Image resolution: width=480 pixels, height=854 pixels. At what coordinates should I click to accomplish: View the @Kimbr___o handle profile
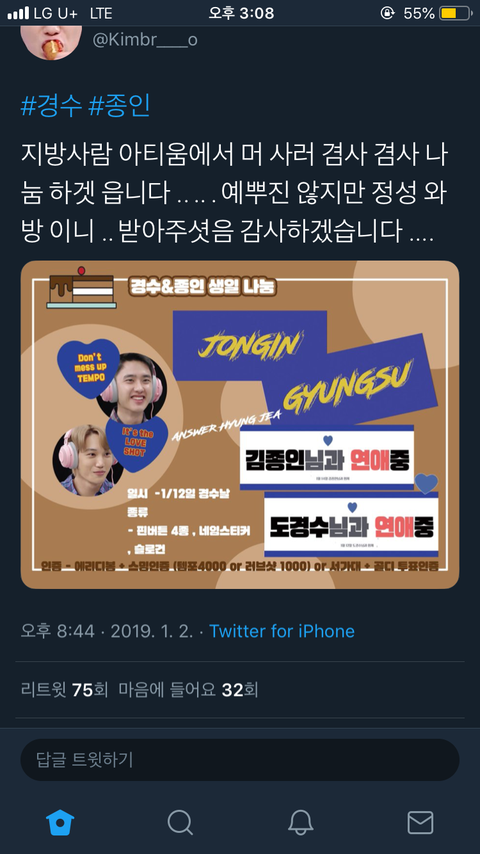point(145,40)
